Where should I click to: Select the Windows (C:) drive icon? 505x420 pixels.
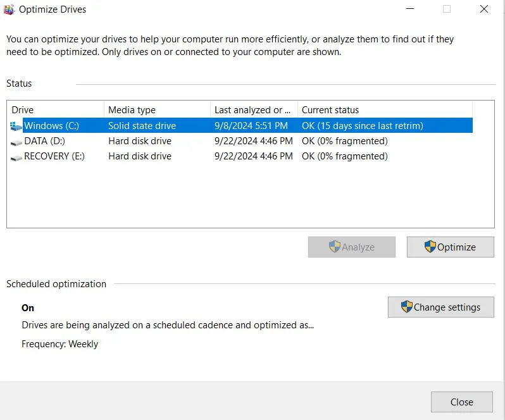[x=16, y=126]
